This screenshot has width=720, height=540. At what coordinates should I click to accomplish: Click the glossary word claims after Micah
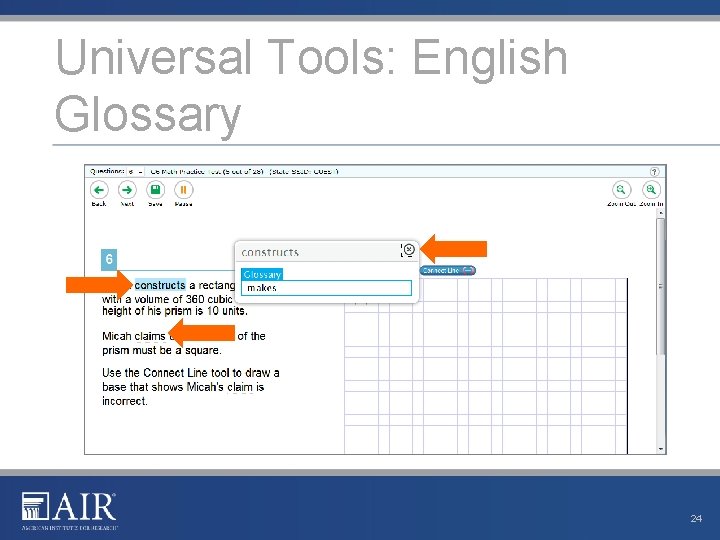pyautogui.click(x=150, y=337)
